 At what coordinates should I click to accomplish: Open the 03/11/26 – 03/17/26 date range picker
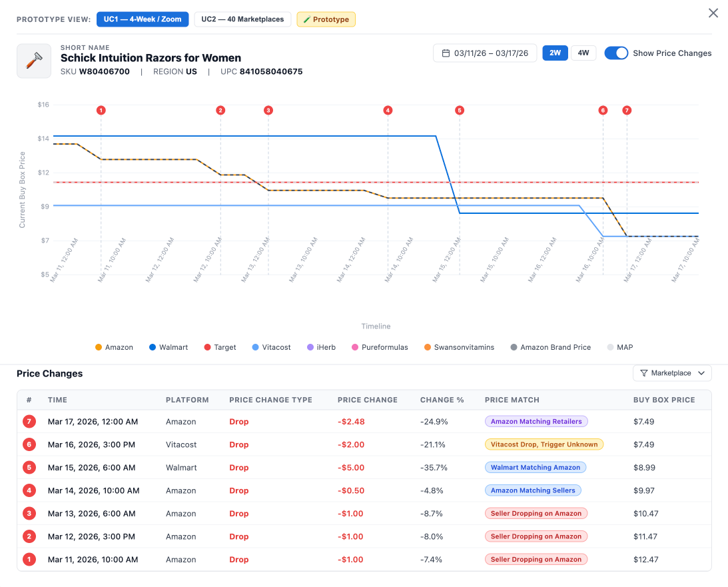[485, 53]
